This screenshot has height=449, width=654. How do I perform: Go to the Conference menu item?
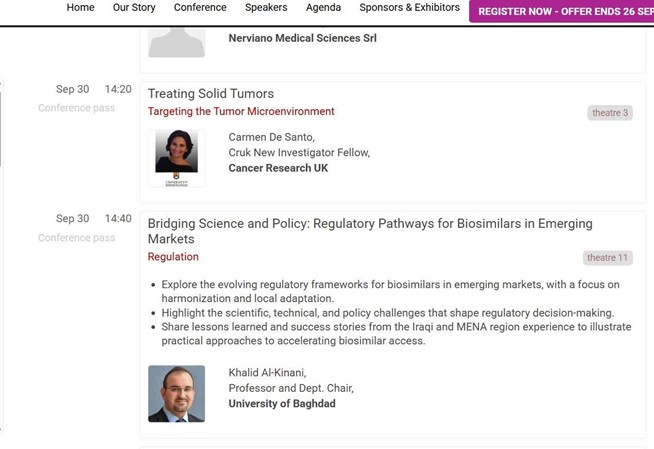(200, 8)
